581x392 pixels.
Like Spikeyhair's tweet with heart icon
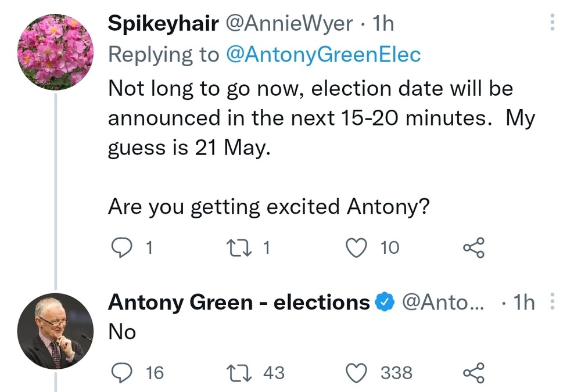click(355, 248)
